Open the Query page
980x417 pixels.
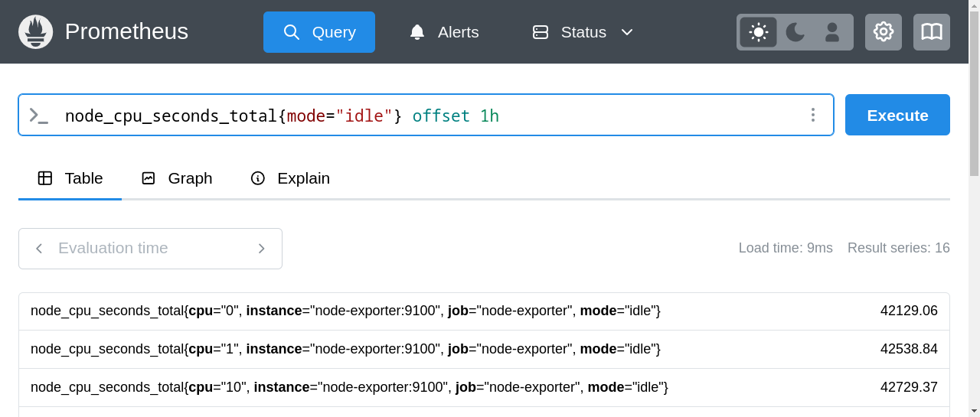pos(319,32)
